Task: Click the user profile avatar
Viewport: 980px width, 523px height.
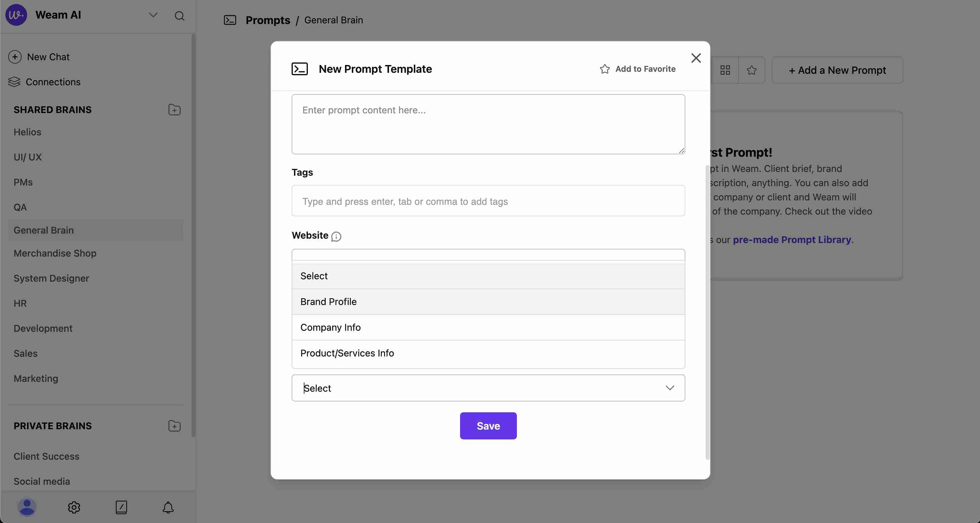Action: [x=27, y=507]
